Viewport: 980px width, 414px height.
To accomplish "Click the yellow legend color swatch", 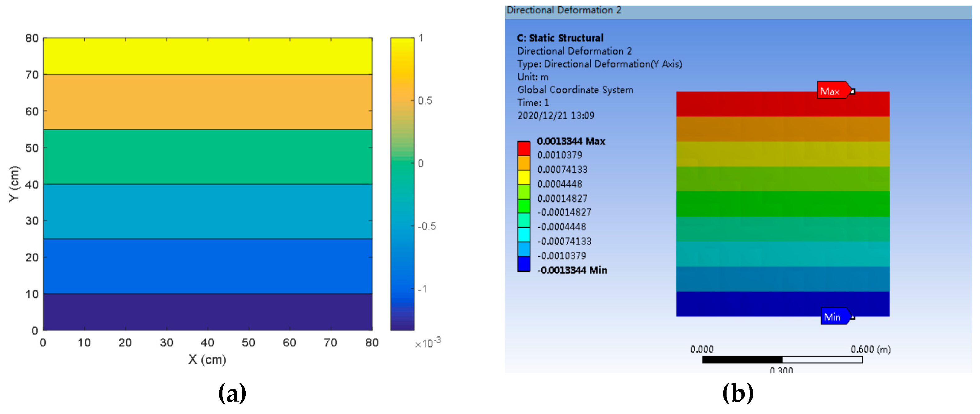I will (523, 177).
